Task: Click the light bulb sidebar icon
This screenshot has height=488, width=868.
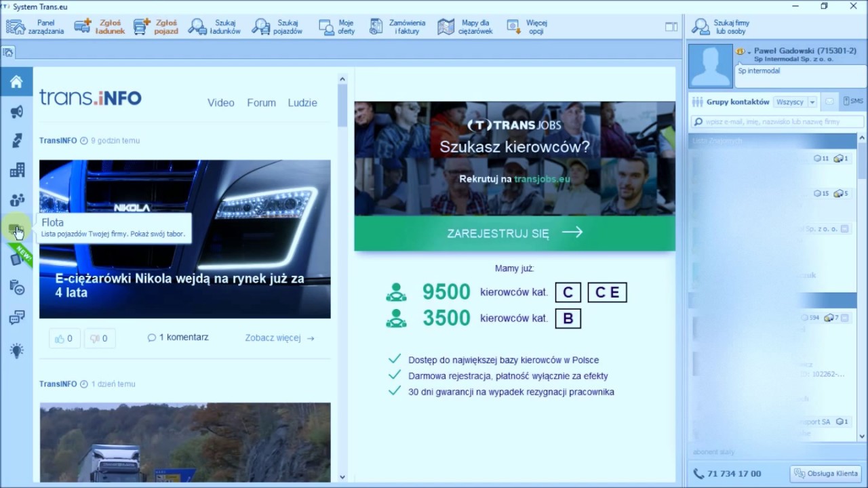Action: 16,350
